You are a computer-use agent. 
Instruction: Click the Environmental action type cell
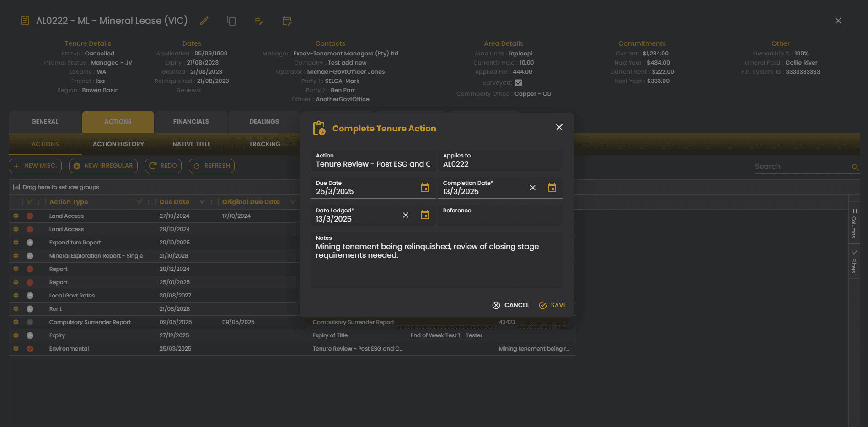(69, 349)
